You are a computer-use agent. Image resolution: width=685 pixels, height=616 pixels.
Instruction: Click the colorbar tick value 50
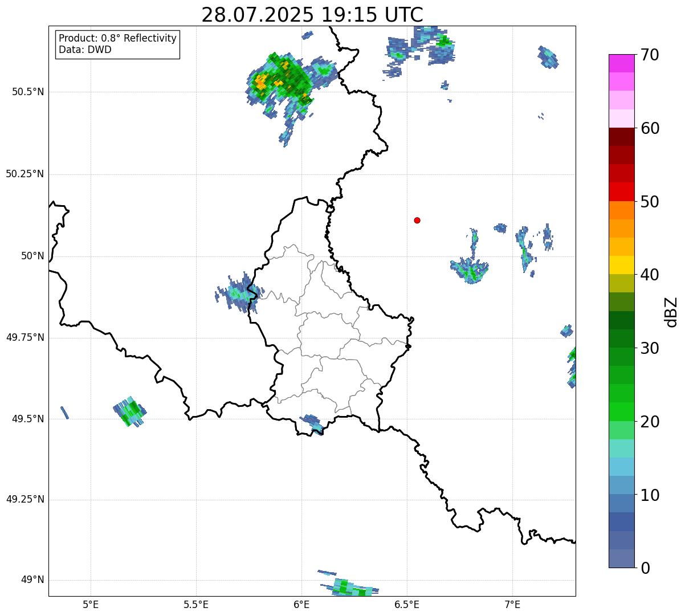pos(649,202)
